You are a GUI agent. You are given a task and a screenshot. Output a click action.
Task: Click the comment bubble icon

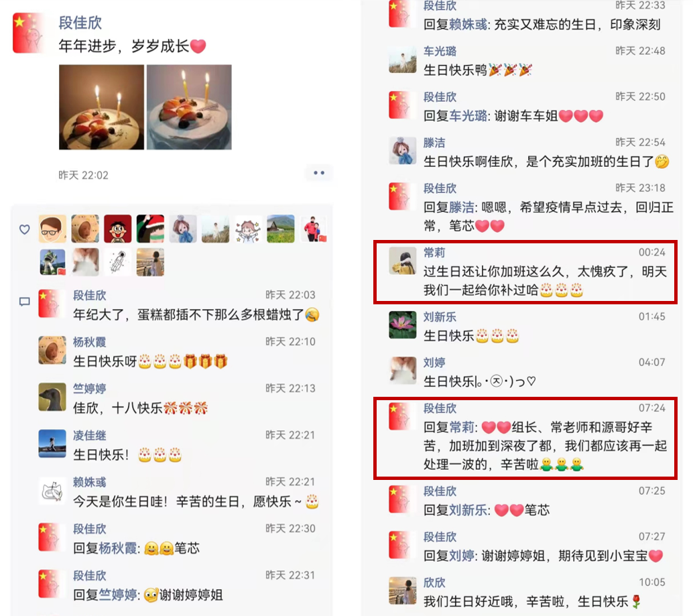pos(25,302)
